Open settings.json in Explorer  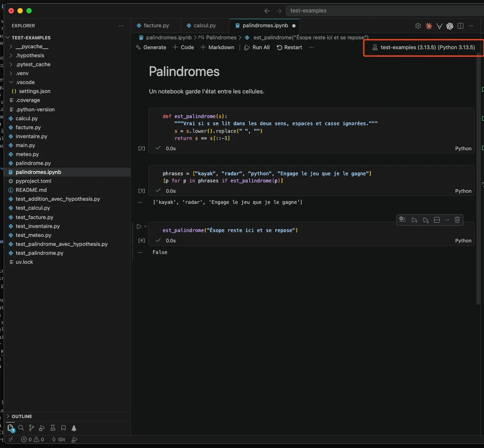click(34, 91)
